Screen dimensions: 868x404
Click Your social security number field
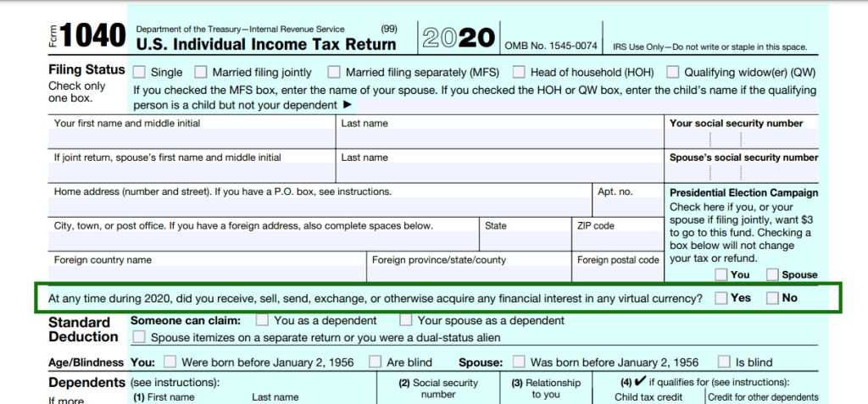coord(741,138)
